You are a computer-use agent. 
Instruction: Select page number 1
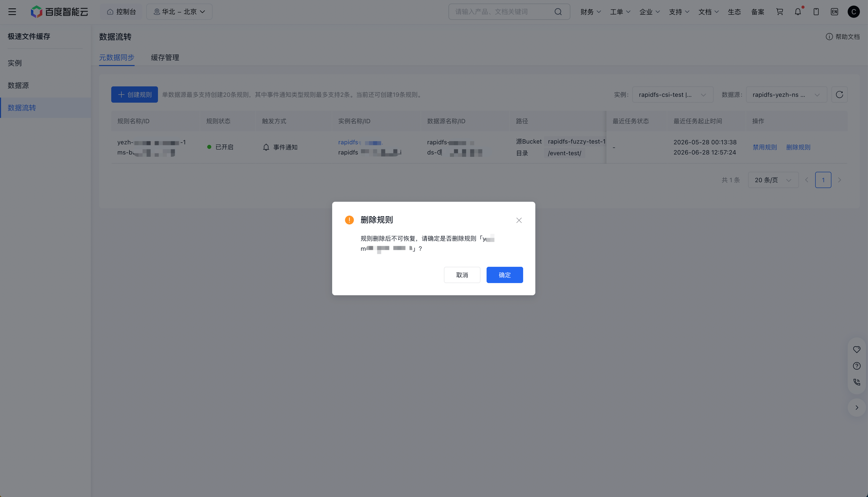point(823,180)
